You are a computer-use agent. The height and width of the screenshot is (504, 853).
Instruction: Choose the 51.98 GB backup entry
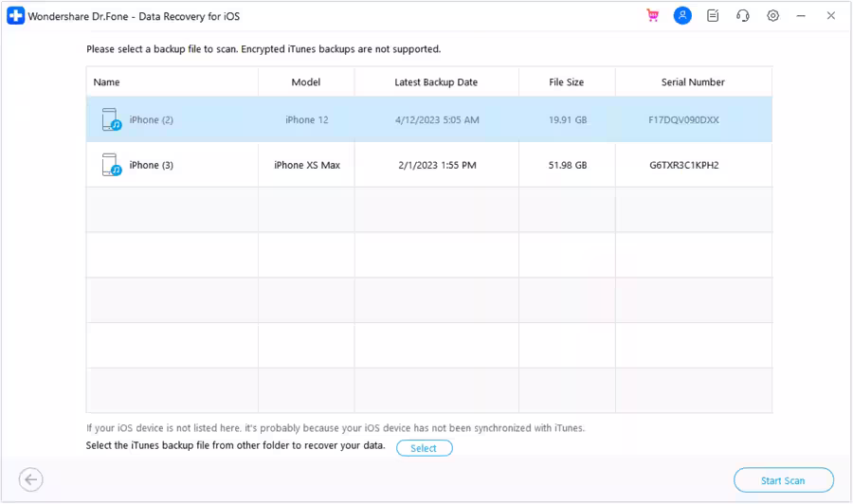tap(568, 166)
